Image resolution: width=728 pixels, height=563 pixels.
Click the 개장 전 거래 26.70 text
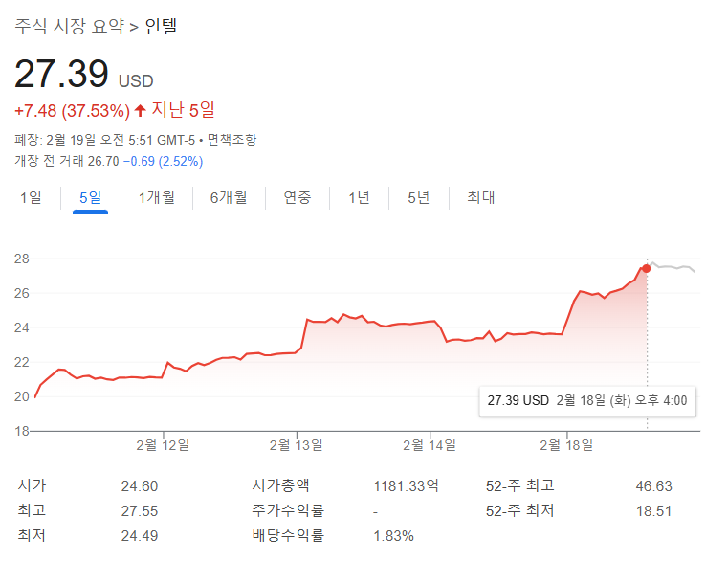click(67, 161)
